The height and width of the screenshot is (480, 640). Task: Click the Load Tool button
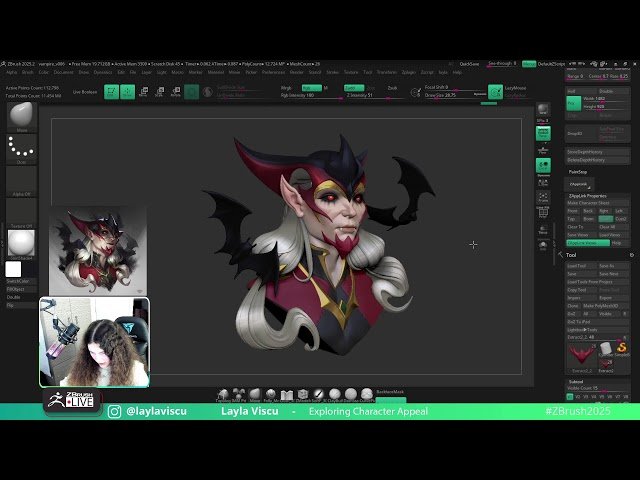(x=581, y=266)
